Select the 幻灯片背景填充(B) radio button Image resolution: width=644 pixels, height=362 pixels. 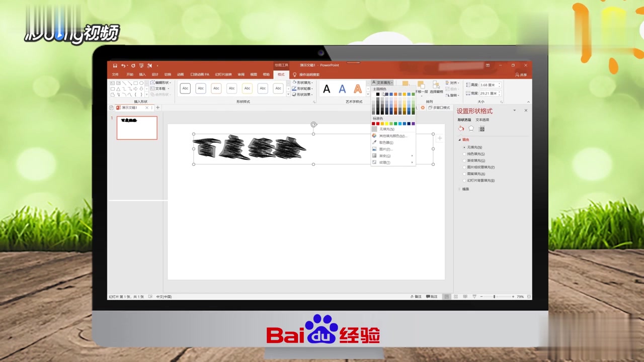coord(464,180)
